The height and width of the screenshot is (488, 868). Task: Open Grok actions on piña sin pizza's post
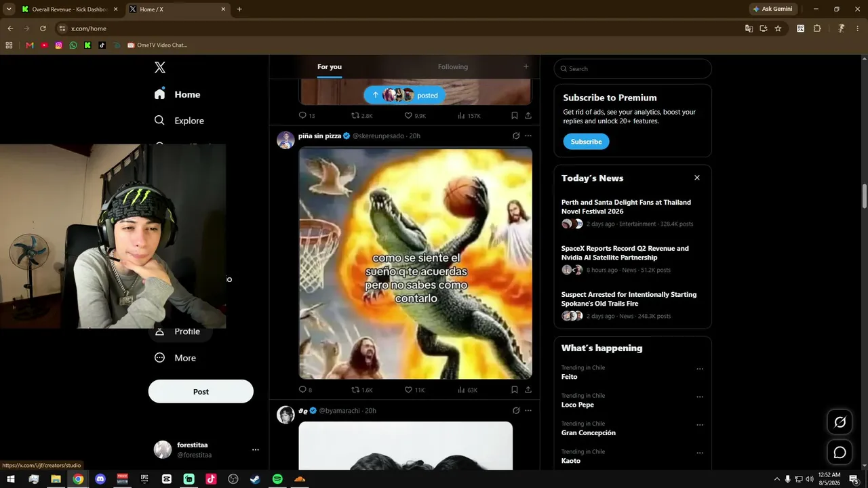coord(516,136)
